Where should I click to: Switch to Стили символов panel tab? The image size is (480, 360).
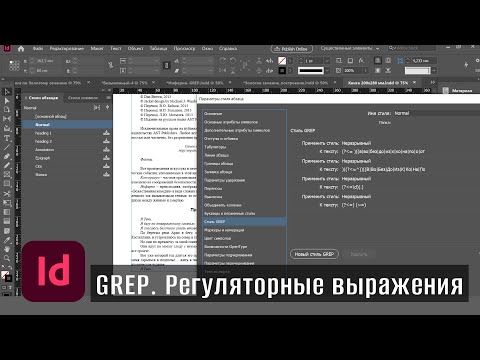[83, 98]
